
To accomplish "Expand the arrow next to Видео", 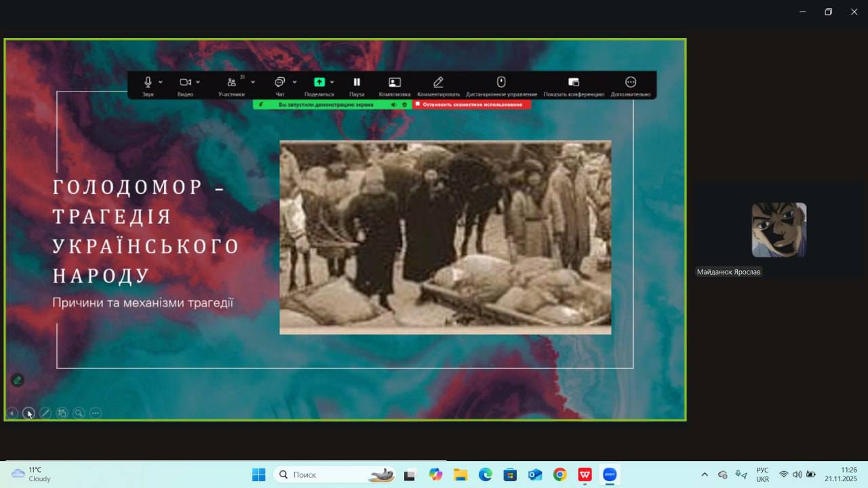I will click(198, 83).
